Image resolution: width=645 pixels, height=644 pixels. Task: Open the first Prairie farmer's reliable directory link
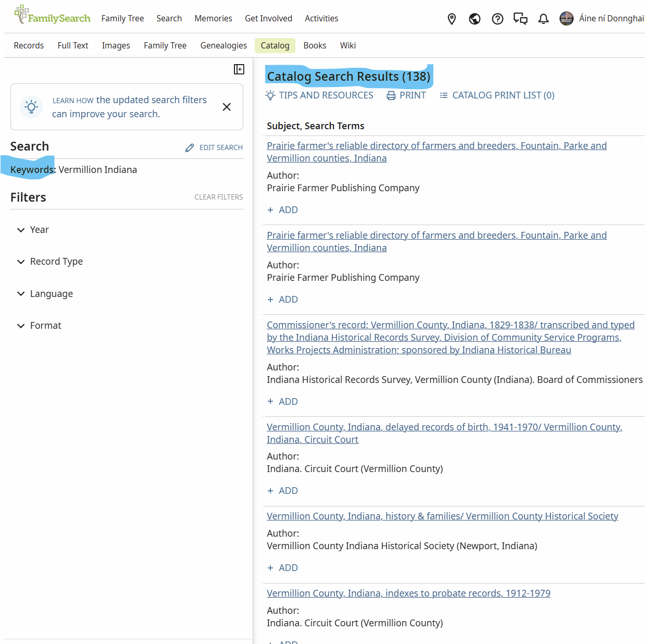click(437, 152)
